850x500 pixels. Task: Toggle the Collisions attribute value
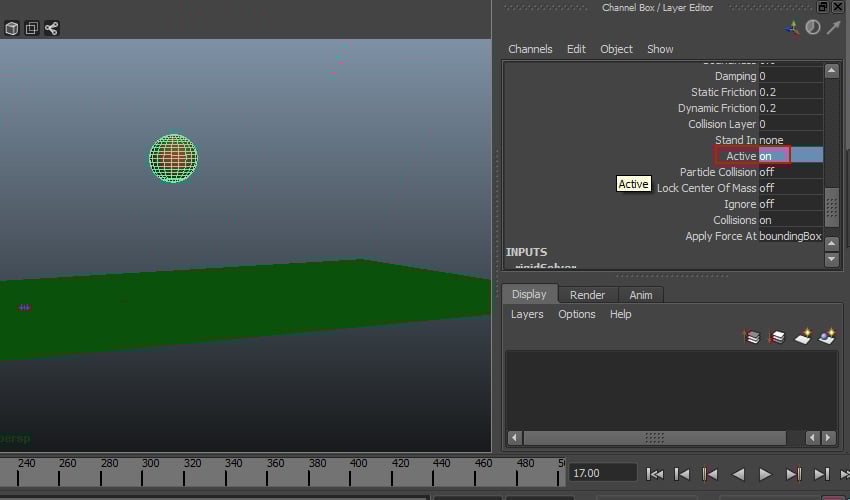pyautogui.click(x=790, y=220)
